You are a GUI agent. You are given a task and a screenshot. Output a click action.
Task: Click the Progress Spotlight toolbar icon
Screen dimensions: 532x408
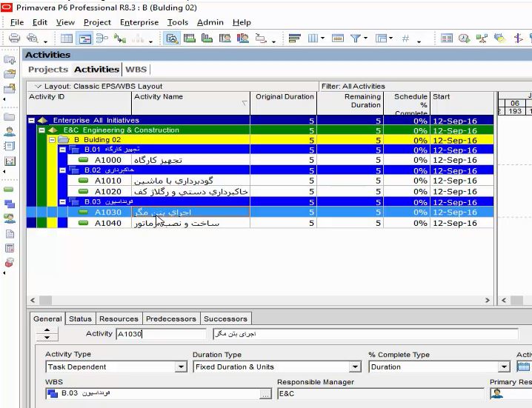click(499, 39)
